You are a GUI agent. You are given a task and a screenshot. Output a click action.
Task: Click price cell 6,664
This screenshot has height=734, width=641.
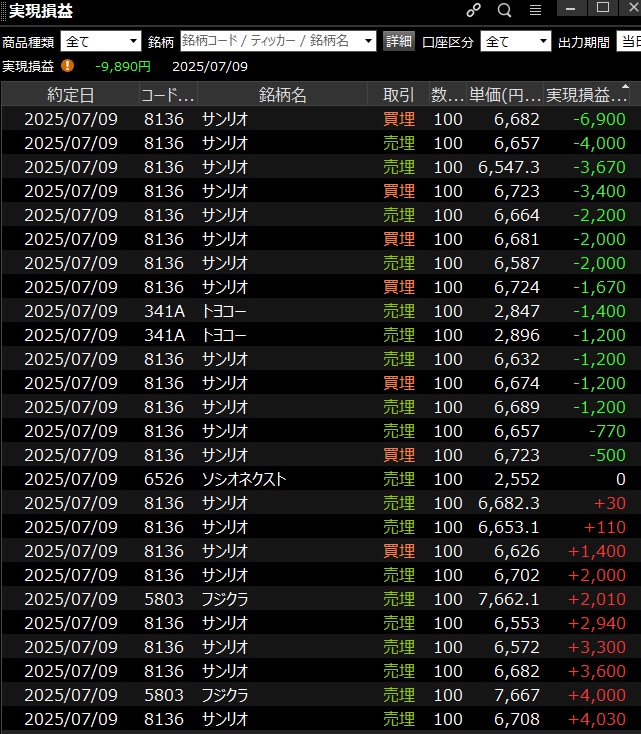[517, 215]
